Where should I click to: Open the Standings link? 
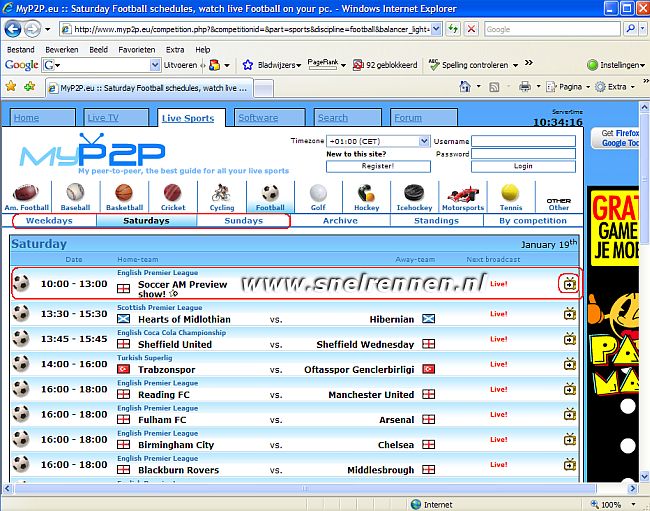[437, 220]
